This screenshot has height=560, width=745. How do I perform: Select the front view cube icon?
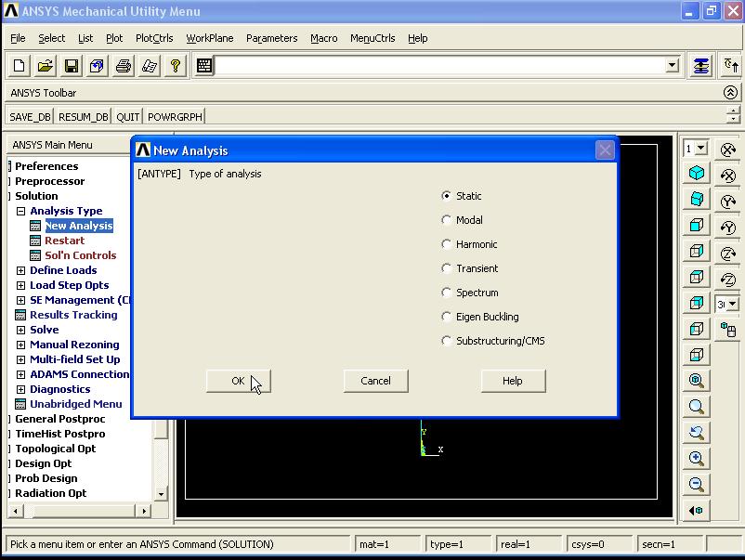click(697, 225)
